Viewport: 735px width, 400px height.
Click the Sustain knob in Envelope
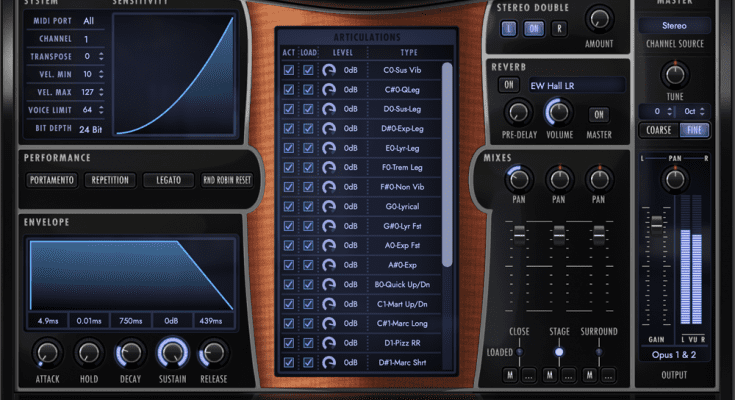[172, 352]
